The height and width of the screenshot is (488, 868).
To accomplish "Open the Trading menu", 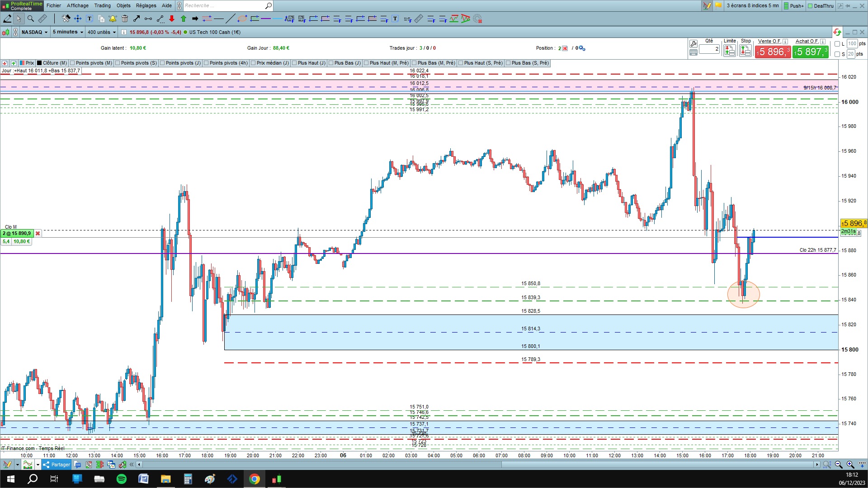I will [x=102, y=5].
